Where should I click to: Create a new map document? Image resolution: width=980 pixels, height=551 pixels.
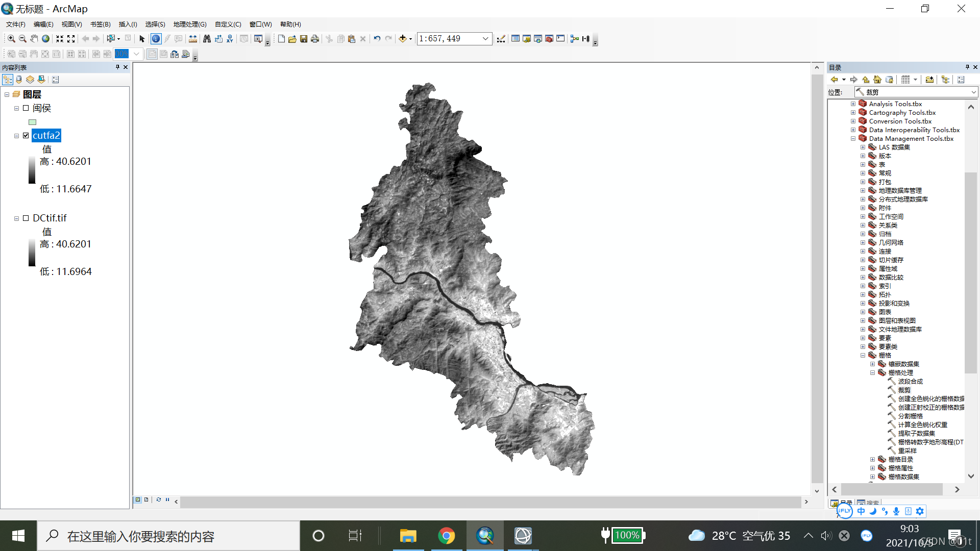coord(281,39)
